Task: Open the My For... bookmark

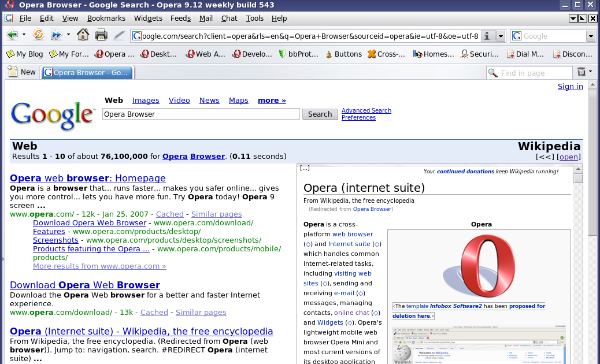Action: coord(69,54)
